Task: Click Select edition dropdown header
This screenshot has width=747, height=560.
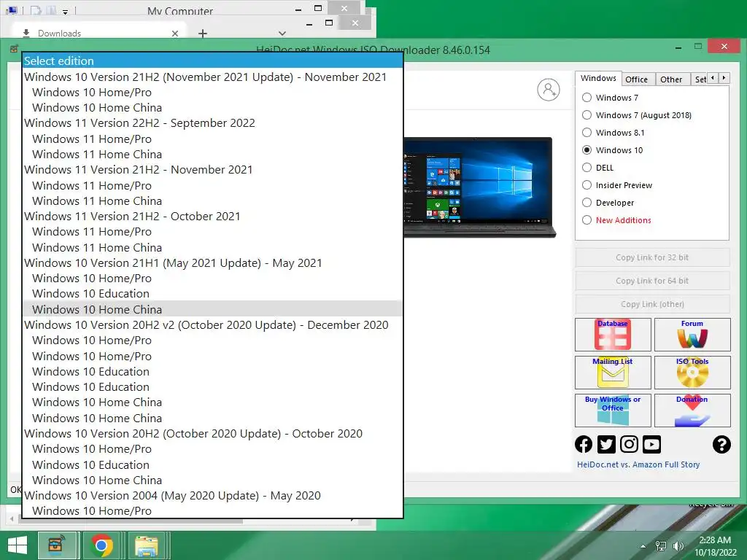Action: coord(212,61)
